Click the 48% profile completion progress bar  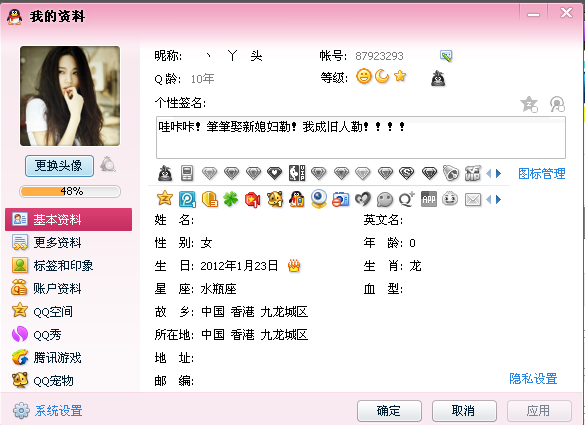[70, 191]
